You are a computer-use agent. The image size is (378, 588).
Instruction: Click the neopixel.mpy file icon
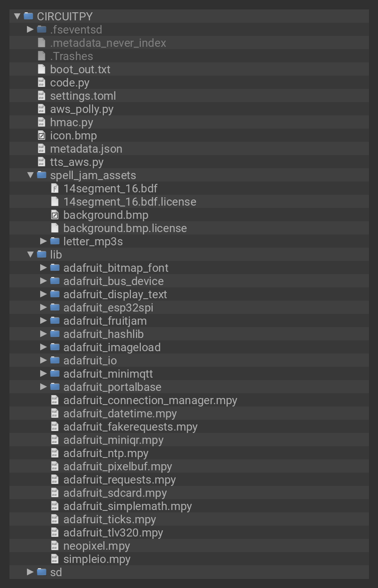point(55,546)
